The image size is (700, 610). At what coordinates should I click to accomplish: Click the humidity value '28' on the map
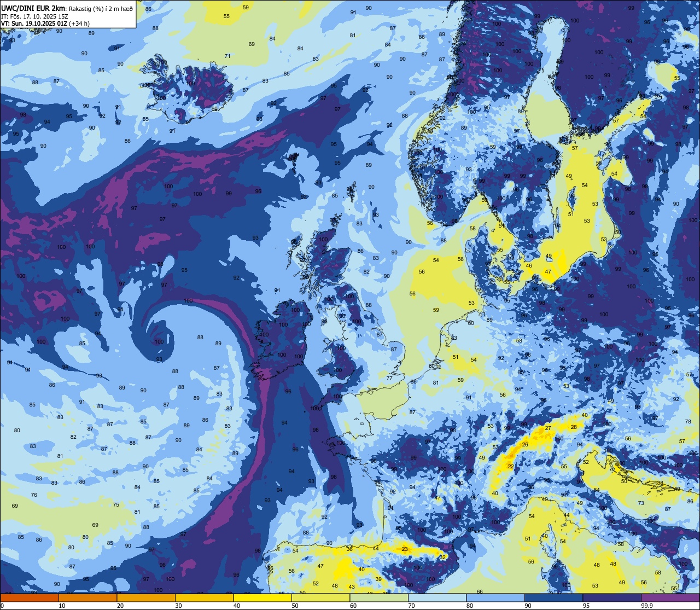574,427
